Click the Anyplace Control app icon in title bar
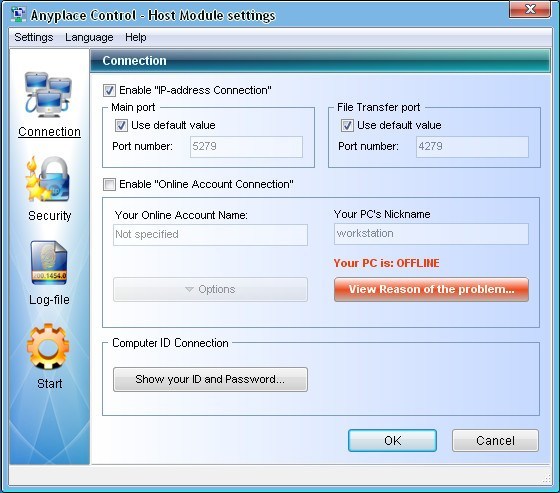The height and width of the screenshot is (493, 560). (19, 15)
